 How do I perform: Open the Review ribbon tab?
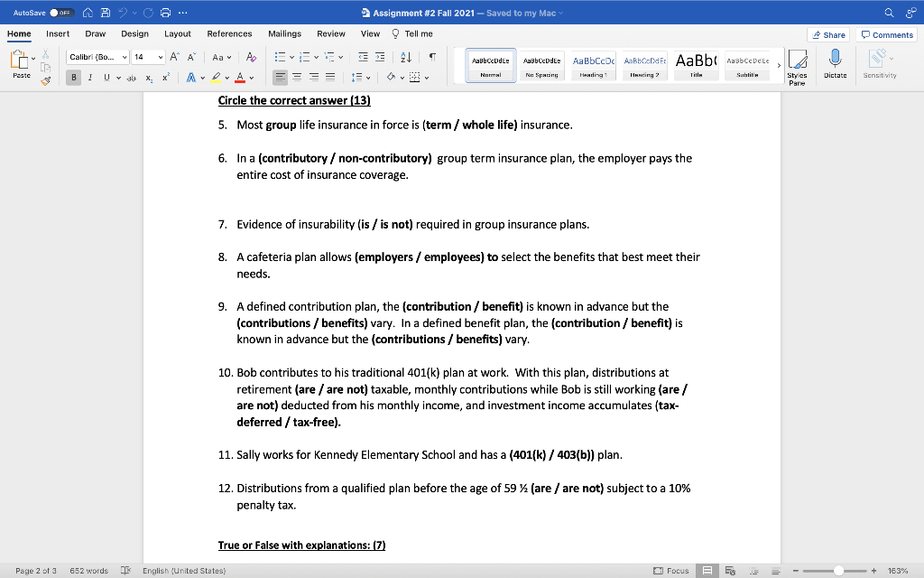point(332,33)
